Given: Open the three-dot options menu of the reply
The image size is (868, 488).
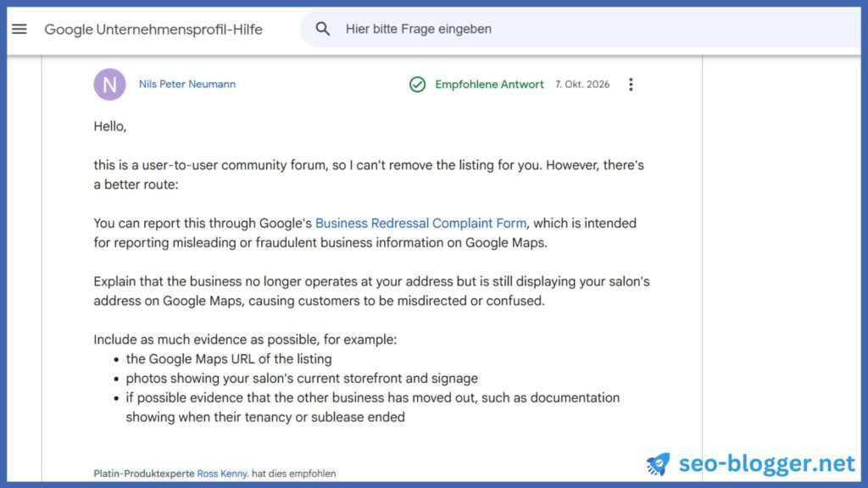Looking at the screenshot, I should pos(631,84).
